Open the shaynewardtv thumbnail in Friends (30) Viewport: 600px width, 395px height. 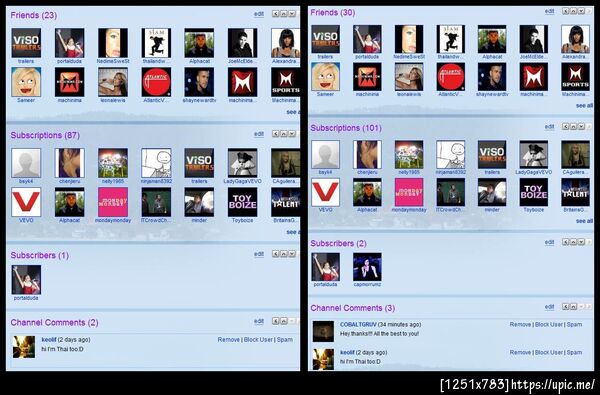pos(492,77)
